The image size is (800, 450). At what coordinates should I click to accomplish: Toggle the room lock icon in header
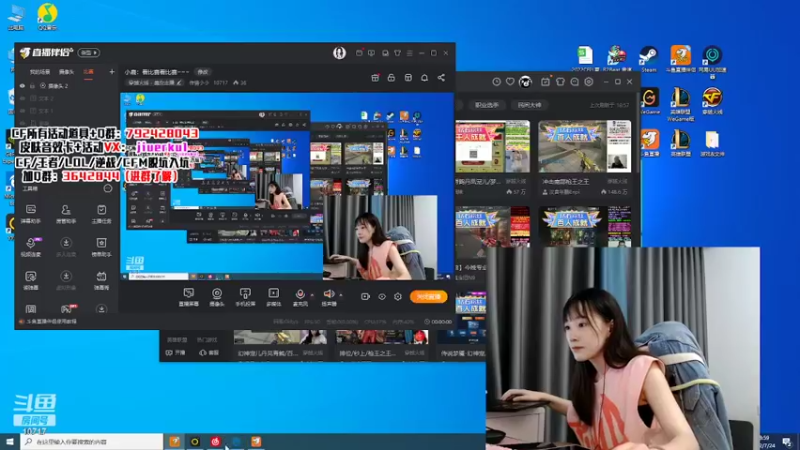[x=391, y=78]
